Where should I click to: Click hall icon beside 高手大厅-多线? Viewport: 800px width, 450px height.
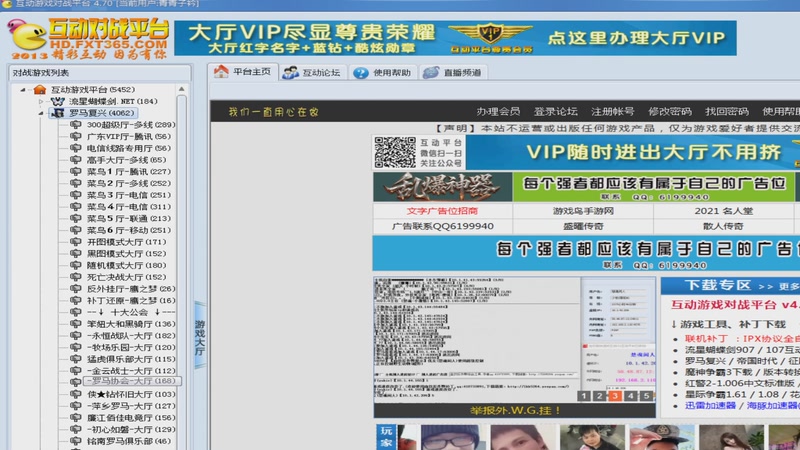pyautogui.click(x=76, y=160)
